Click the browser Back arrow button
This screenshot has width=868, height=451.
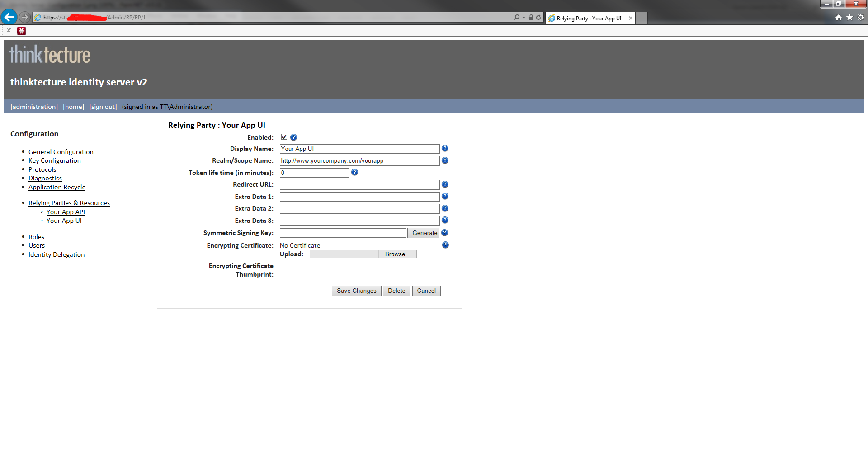[x=9, y=17]
